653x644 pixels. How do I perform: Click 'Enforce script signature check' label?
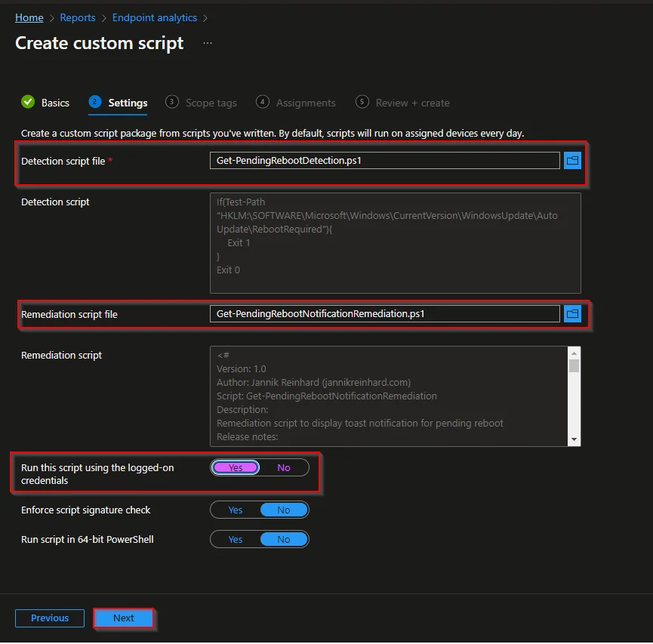[85, 510]
